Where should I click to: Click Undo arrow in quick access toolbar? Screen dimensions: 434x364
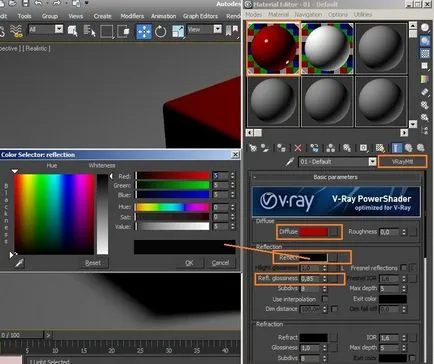38,4
